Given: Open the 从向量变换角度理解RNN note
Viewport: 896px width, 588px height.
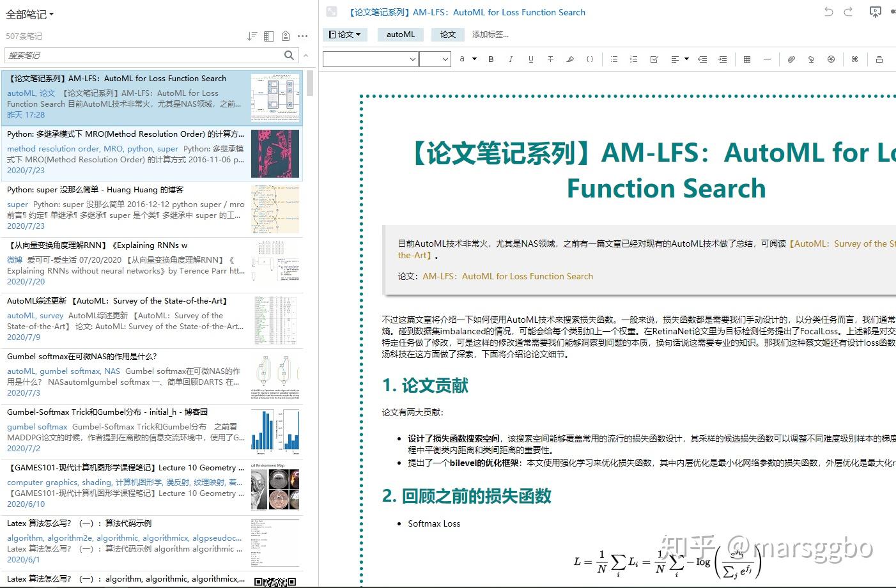Looking at the screenshot, I should pos(152,265).
